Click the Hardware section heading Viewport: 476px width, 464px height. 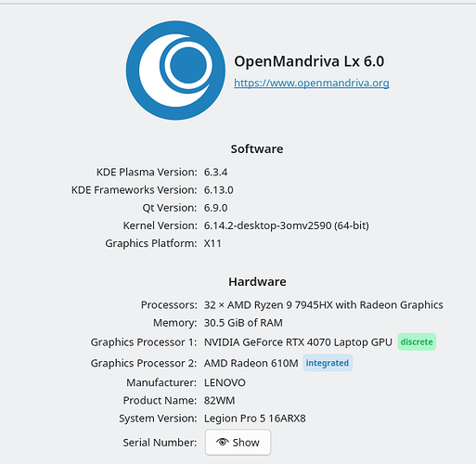tap(257, 282)
